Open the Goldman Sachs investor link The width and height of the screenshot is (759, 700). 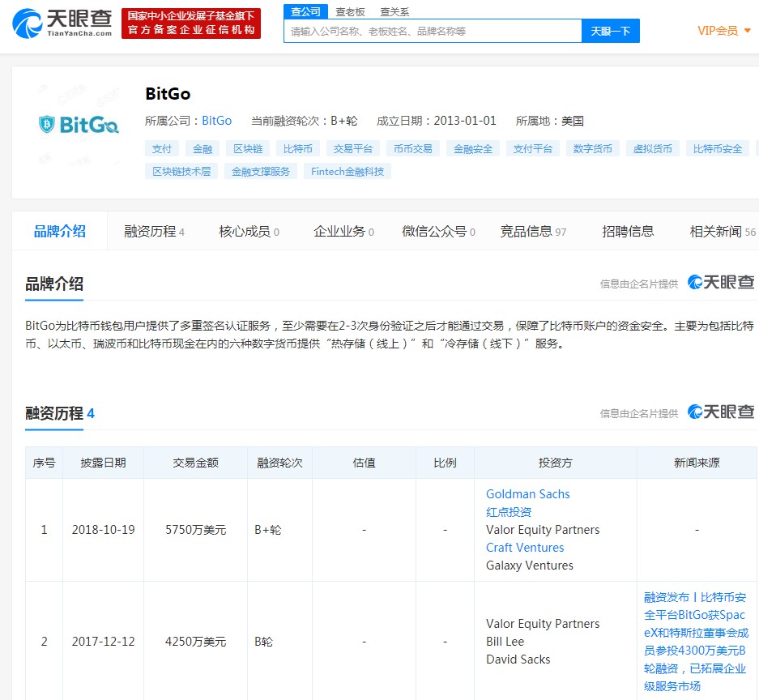527,493
